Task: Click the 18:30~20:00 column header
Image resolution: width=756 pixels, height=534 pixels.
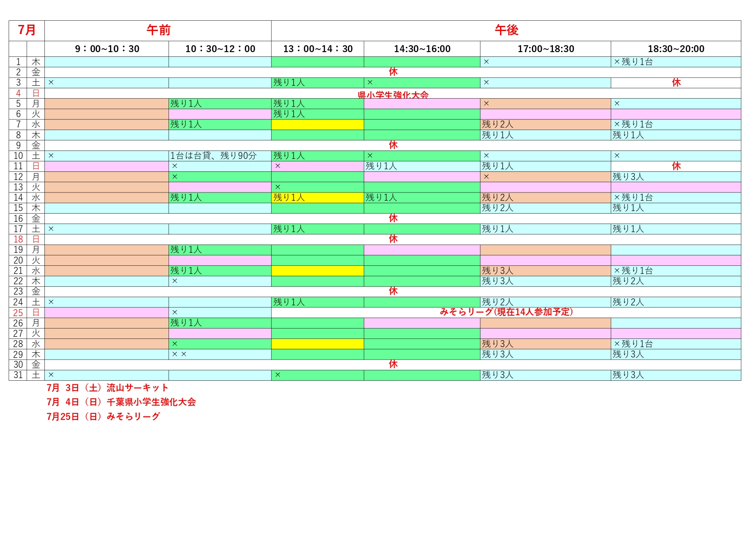Action: point(676,49)
